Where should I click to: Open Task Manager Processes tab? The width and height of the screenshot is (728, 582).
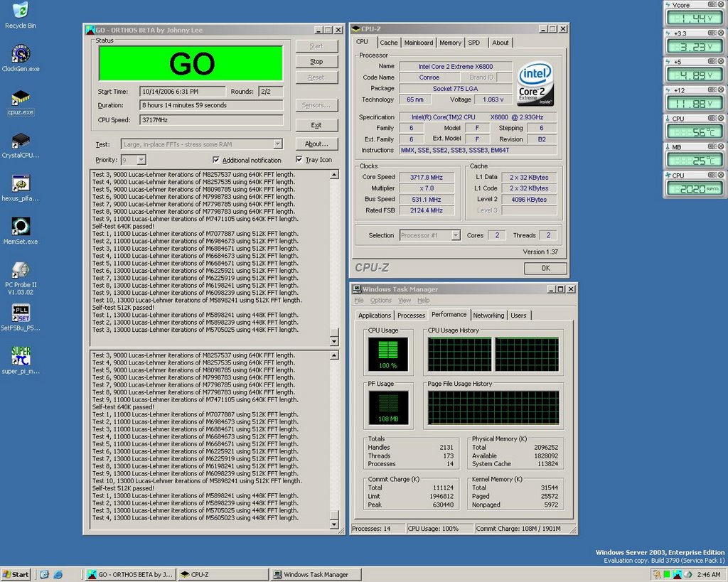tap(411, 316)
